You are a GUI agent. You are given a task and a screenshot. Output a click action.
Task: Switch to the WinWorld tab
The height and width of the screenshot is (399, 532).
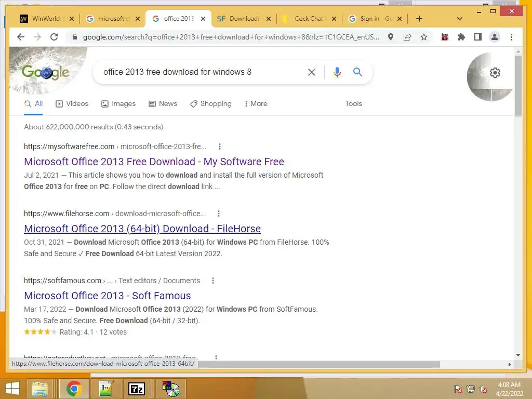point(46,19)
